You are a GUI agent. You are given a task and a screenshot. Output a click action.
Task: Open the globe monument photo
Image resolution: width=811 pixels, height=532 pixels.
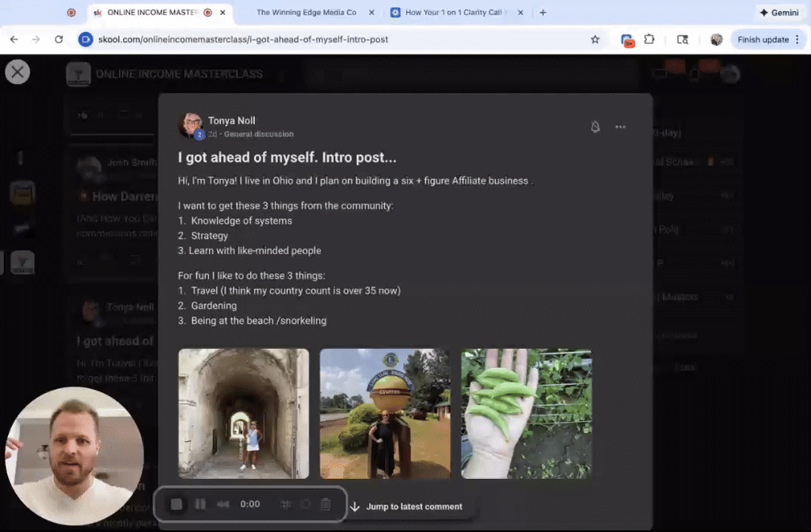pyautogui.click(x=385, y=413)
